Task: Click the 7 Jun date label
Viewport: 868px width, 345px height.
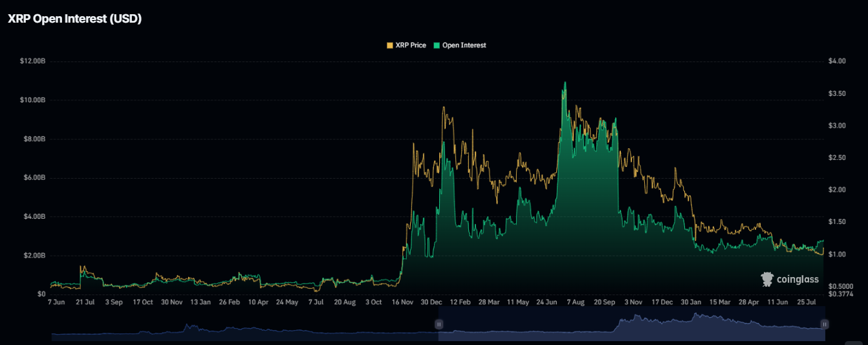Action: click(x=57, y=302)
